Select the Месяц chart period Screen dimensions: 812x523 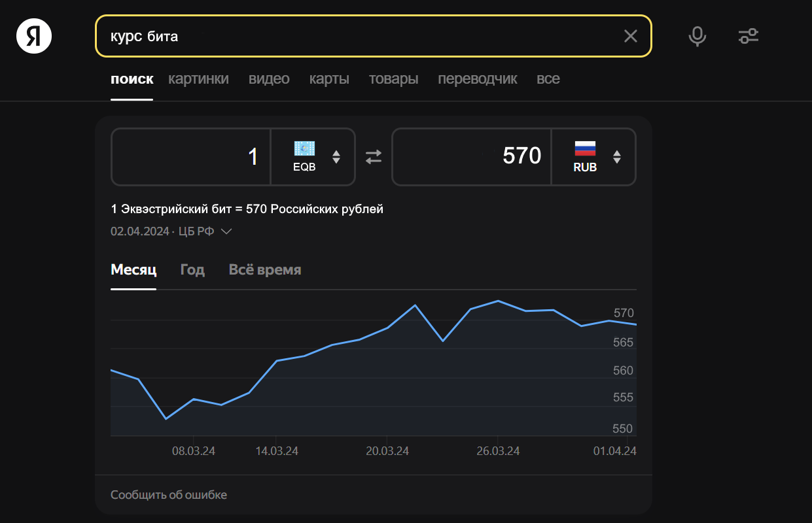click(133, 270)
